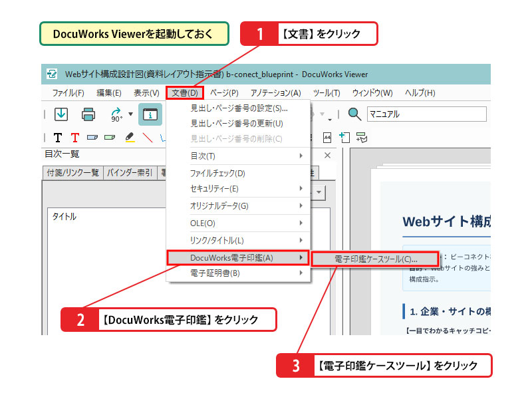The image size is (532, 399).
Task: Open the dropdown in the 目次一覧 panel
Action: coord(319,192)
